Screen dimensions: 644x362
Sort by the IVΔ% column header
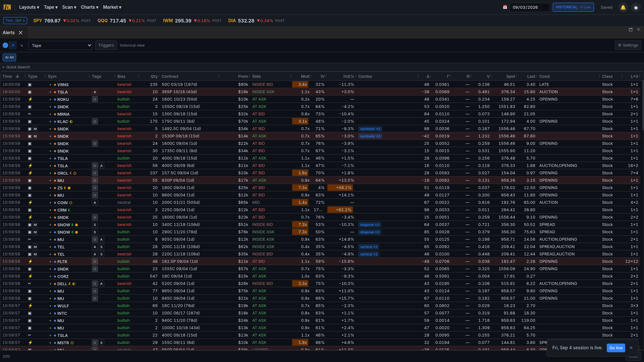tap(348, 76)
